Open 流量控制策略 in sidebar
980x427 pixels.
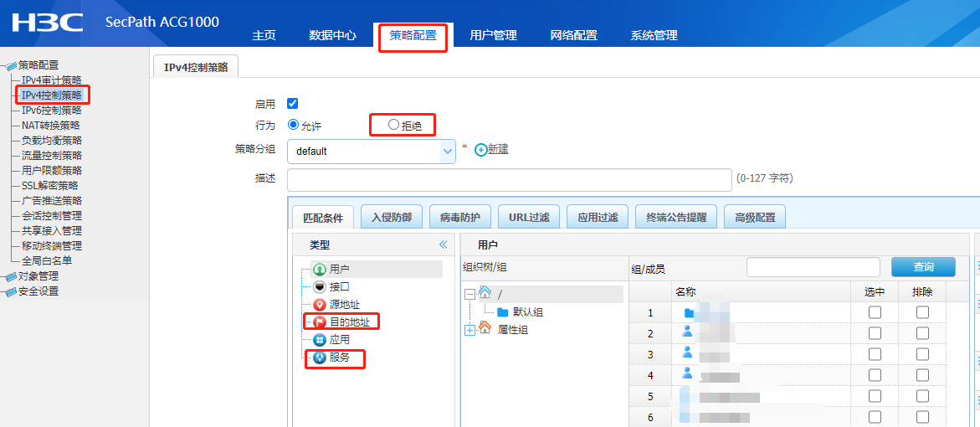(x=51, y=155)
